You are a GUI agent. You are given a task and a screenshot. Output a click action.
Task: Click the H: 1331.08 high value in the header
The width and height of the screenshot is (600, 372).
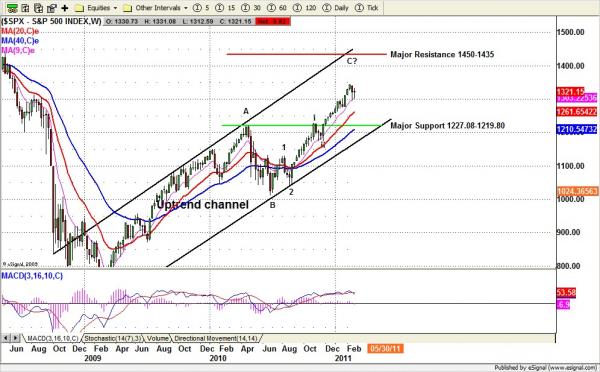[x=160, y=21]
